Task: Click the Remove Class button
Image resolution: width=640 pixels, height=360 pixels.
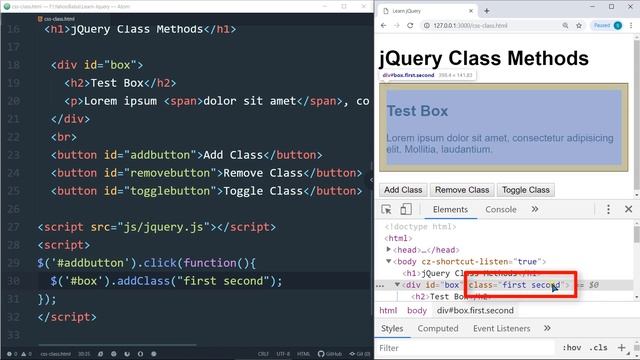Action: pos(462,190)
